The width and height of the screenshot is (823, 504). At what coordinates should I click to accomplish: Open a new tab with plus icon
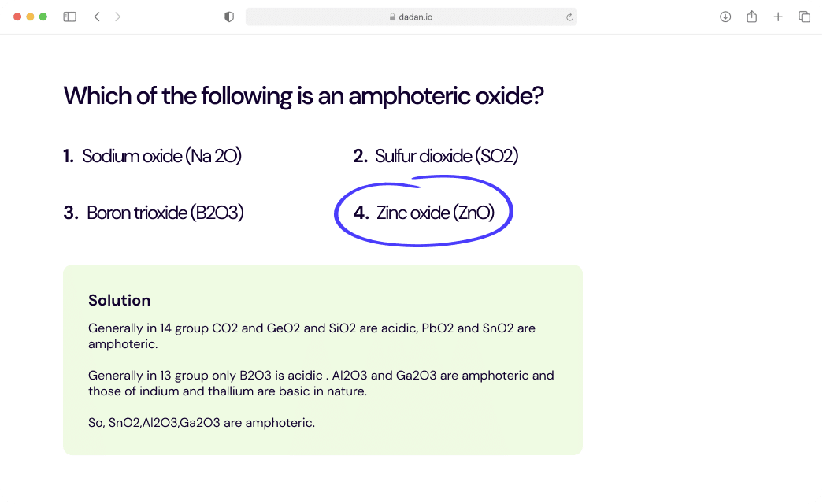tap(778, 17)
